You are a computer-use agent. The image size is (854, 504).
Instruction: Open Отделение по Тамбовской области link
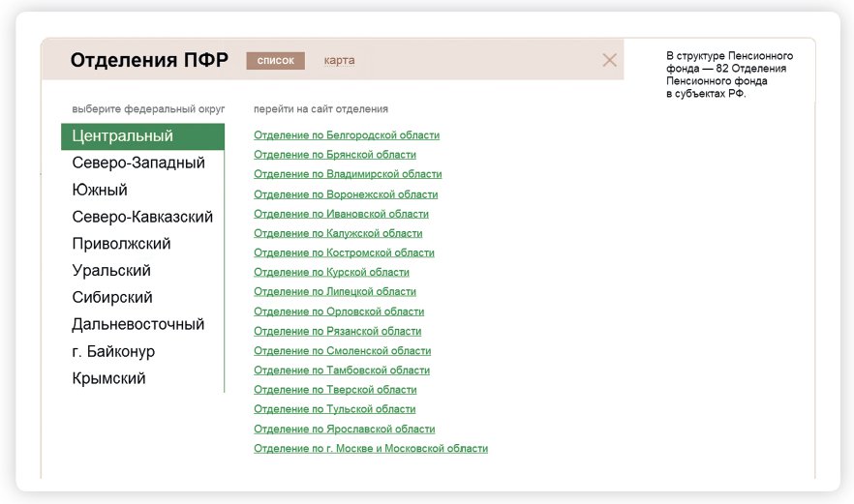point(342,371)
